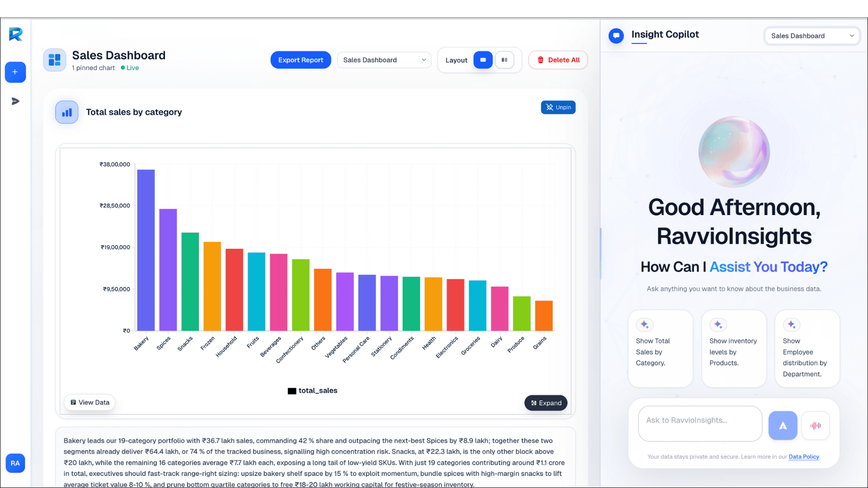Screen dimensions: 868x488
Task: Unpin the Total sales by category chart
Action: pyautogui.click(x=558, y=107)
